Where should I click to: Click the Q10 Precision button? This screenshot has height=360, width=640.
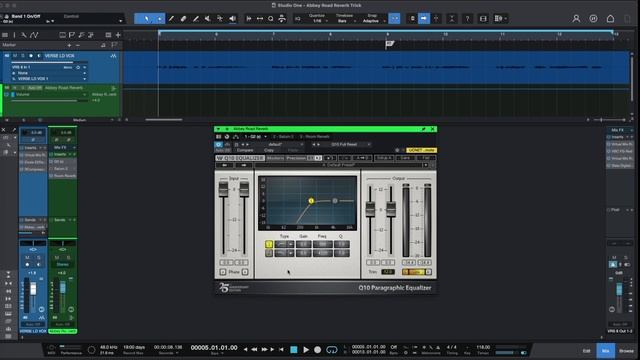(x=296, y=158)
